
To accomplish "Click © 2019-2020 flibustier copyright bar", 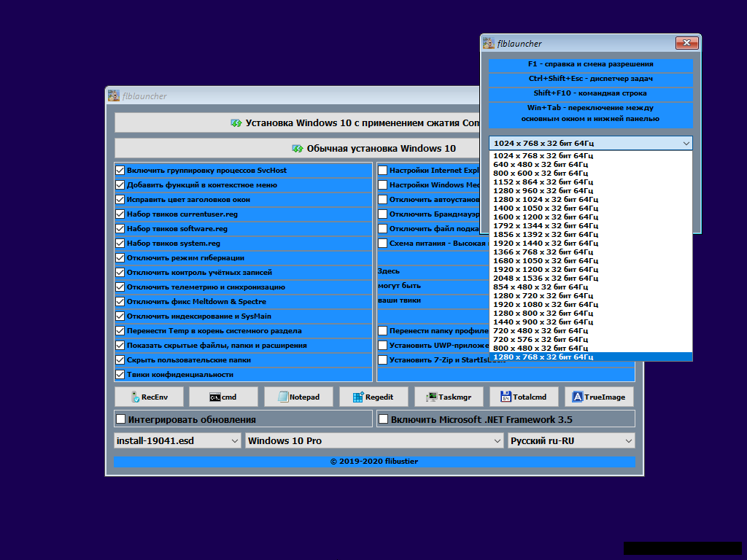I will (374, 462).
